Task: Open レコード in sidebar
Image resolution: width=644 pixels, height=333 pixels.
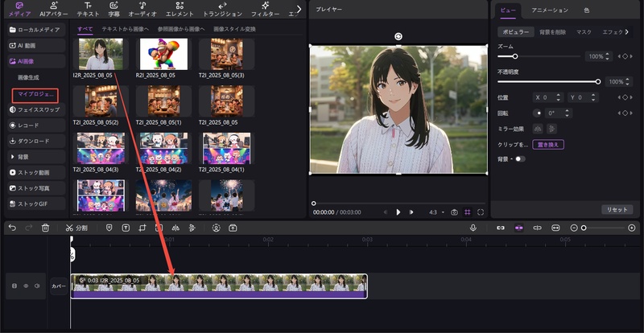Action: pyautogui.click(x=36, y=125)
